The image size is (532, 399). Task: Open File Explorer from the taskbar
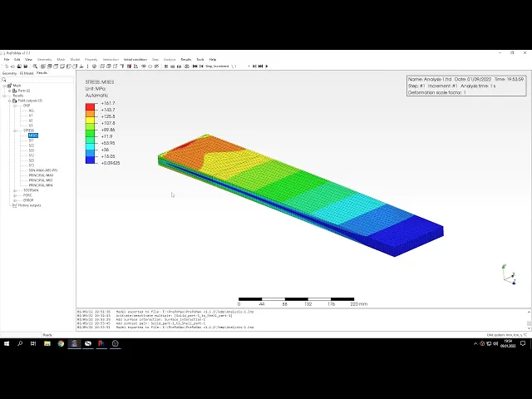[x=47, y=343]
